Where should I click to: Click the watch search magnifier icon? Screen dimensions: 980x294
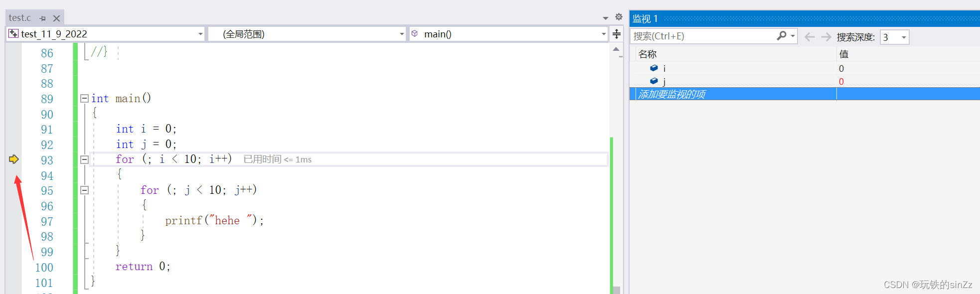tap(782, 36)
